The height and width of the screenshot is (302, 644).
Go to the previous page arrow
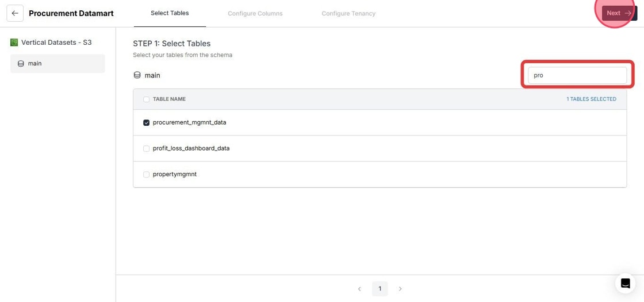[359, 289]
